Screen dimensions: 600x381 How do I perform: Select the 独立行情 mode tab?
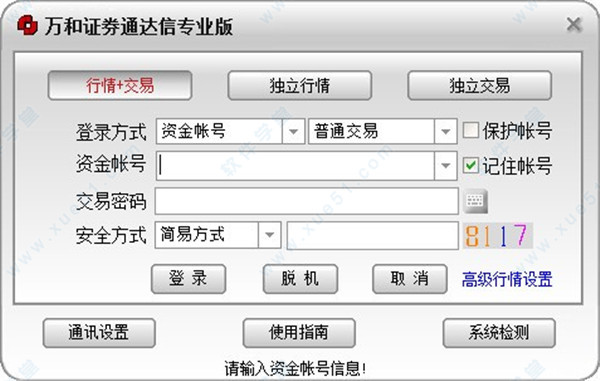(300, 85)
